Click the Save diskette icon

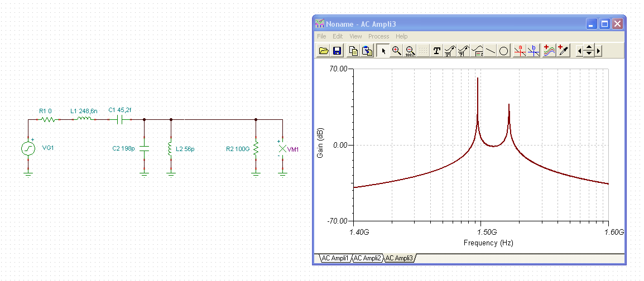tap(337, 51)
